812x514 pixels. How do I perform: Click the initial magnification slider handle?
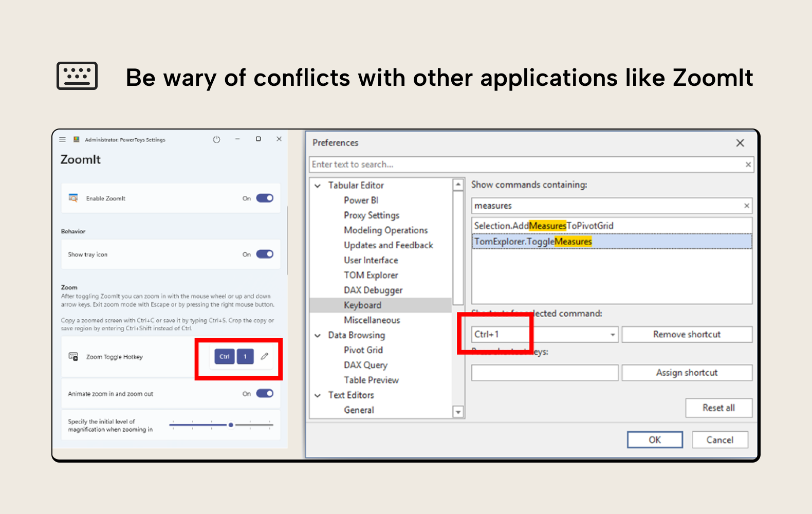(x=231, y=425)
